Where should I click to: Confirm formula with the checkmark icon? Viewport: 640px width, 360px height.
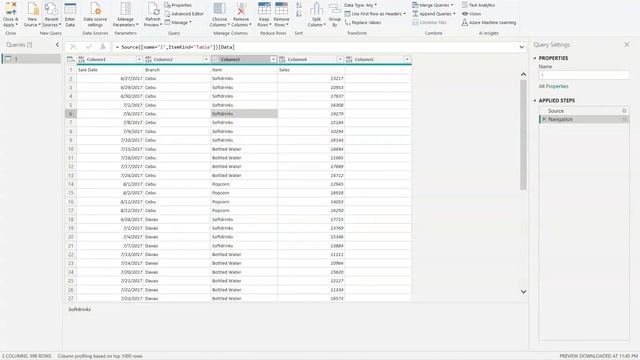[89, 47]
